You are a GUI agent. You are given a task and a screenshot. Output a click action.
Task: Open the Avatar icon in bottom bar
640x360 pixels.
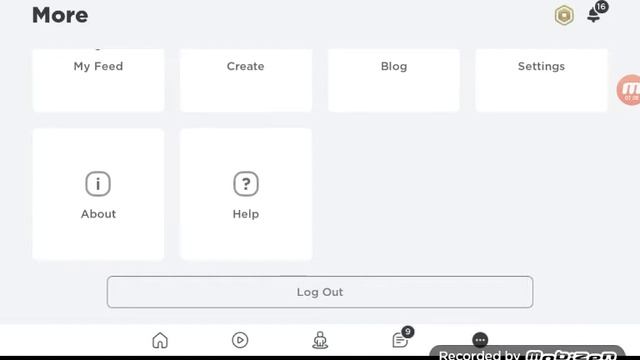point(320,340)
